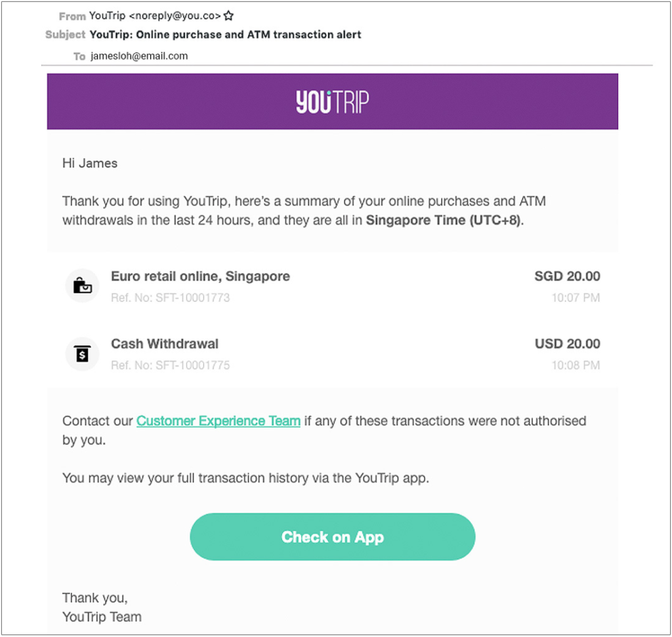The height and width of the screenshot is (637, 672).
Task: Open the Customer Experience Team link
Action: [x=218, y=421]
